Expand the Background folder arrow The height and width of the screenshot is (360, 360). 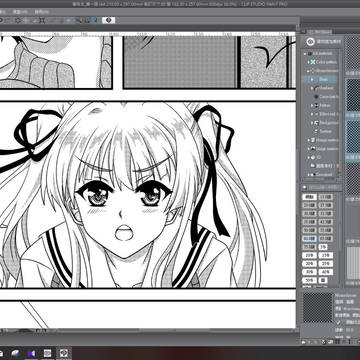click(312, 123)
